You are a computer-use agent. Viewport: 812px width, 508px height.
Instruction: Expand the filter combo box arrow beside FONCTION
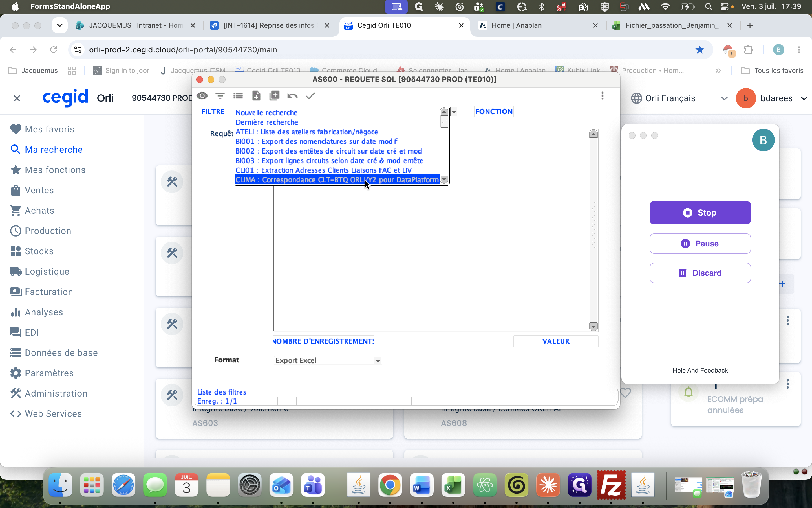[454, 112]
